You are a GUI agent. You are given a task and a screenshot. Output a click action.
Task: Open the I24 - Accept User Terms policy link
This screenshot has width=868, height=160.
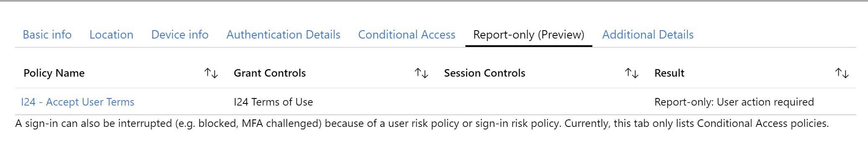point(77,102)
